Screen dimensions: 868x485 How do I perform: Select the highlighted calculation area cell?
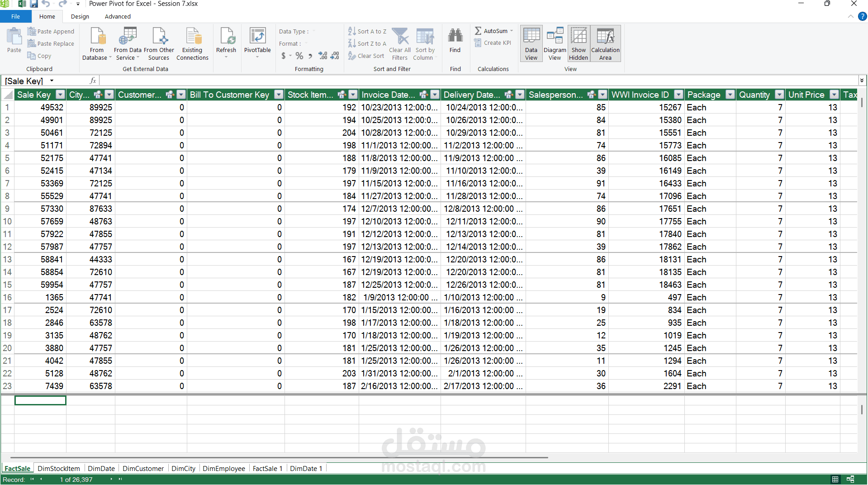point(40,400)
